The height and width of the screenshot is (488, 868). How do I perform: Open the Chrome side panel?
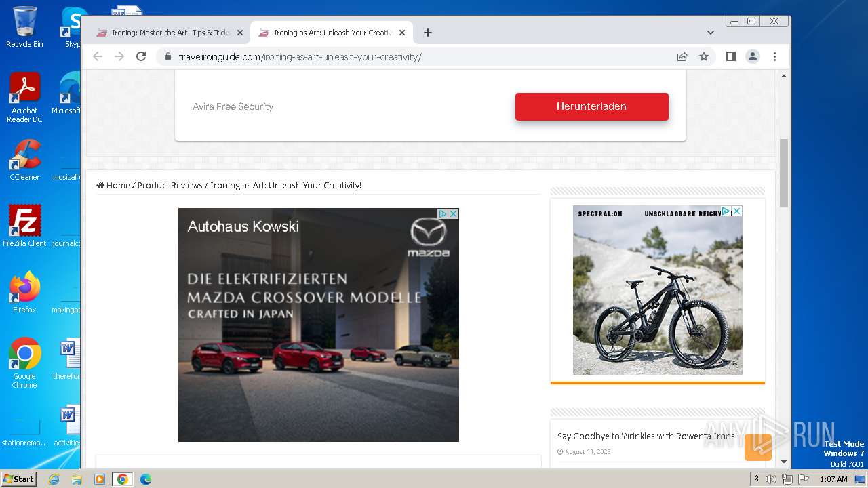tap(730, 57)
